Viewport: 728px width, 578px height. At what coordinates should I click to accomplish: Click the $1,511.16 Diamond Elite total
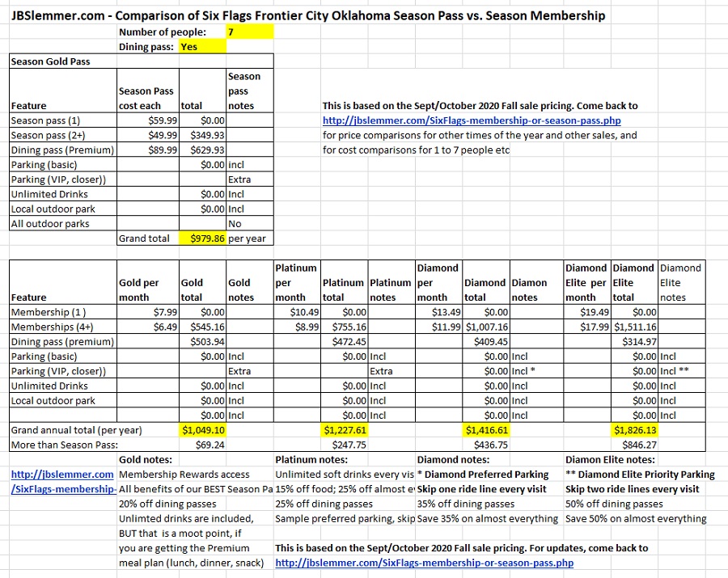[x=635, y=327]
